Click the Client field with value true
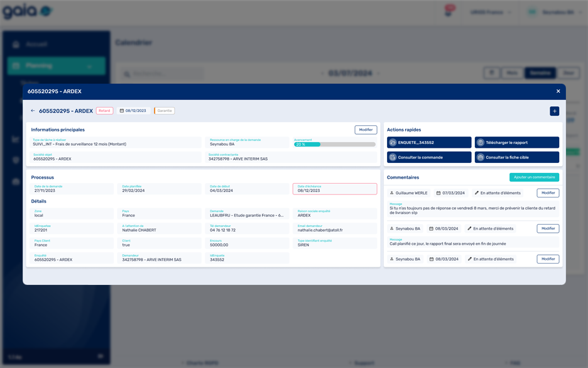The image size is (588, 368). [160, 243]
